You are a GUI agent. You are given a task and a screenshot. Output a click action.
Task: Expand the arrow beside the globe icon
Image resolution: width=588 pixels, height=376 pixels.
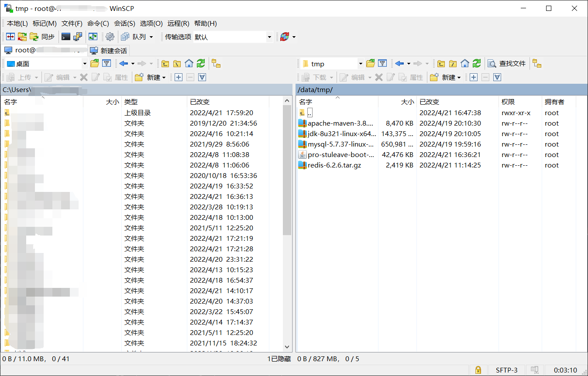294,37
